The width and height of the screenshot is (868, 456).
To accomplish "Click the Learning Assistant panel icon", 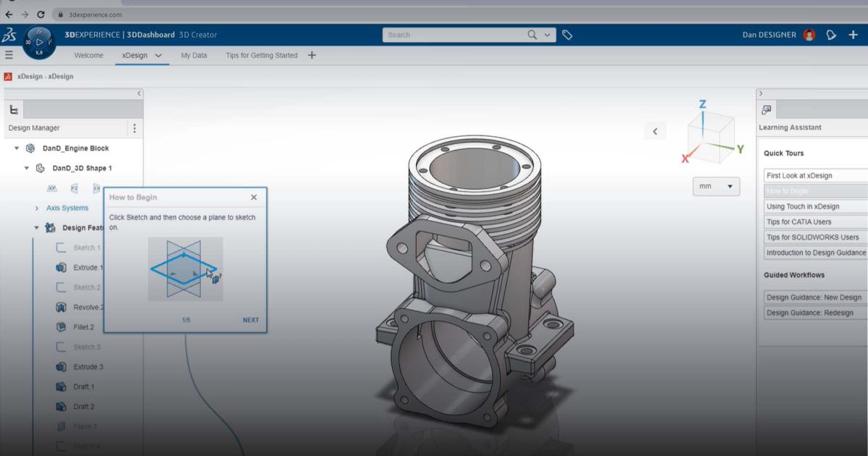I will (765, 111).
